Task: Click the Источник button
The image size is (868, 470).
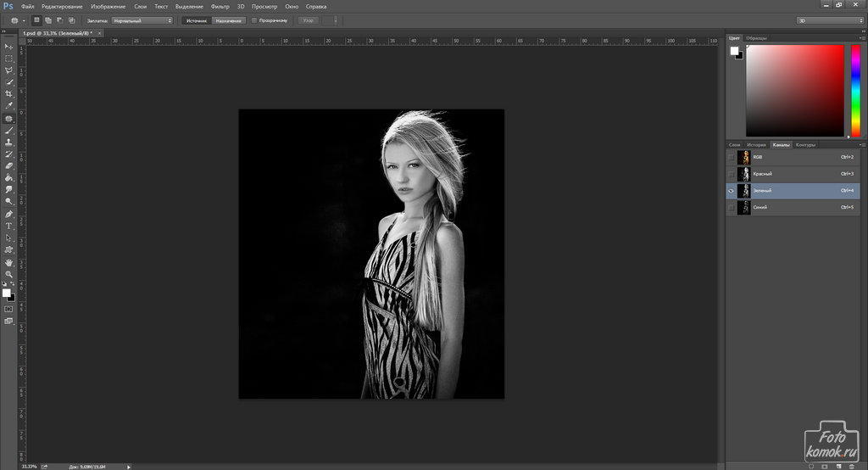Action: (x=197, y=20)
